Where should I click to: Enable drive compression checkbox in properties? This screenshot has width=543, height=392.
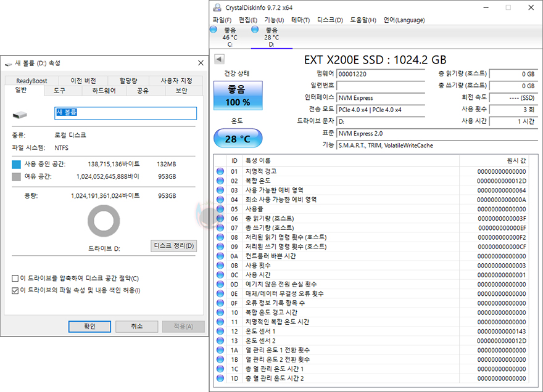(x=15, y=278)
